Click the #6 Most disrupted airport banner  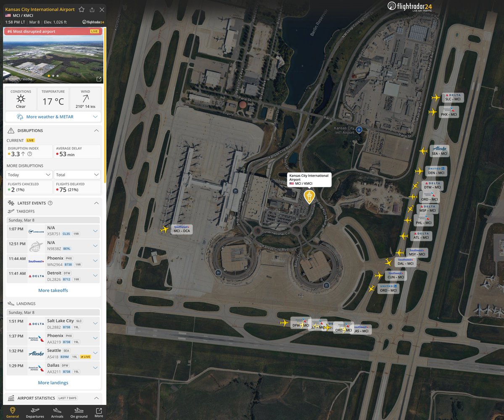coord(53,31)
